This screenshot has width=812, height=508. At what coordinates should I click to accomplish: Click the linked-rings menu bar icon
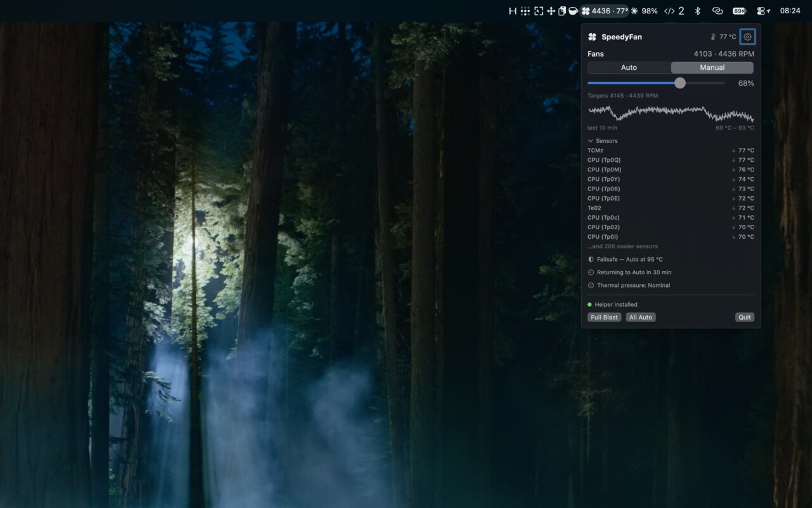tap(717, 11)
